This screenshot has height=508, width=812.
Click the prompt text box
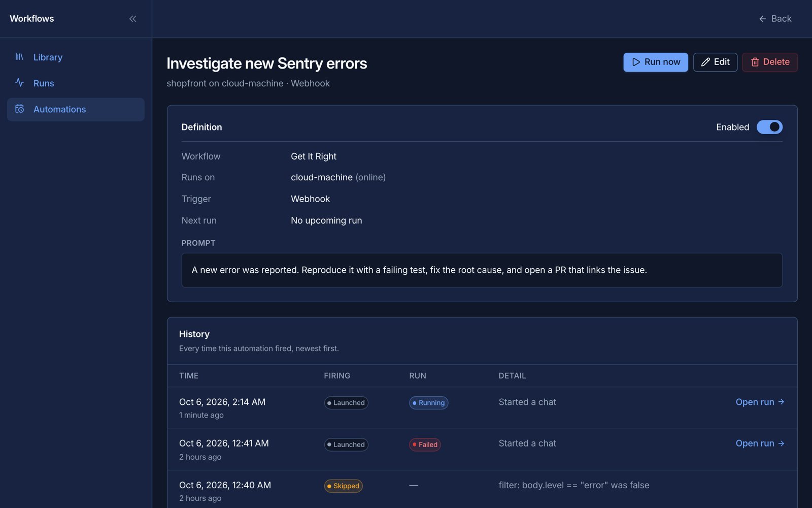pyautogui.click(x=482, y=270)
